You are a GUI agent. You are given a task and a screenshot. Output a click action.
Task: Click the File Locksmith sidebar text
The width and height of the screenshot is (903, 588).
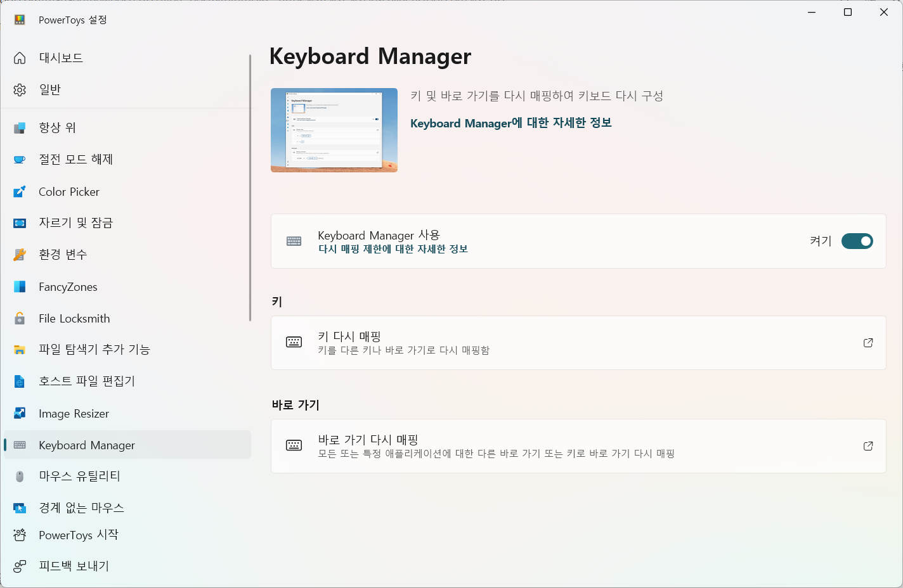pos(74,318)
